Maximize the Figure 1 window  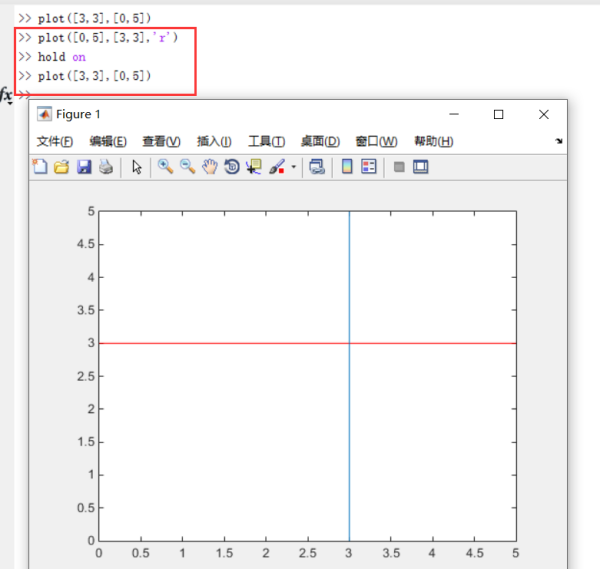(x=499, y=114)
